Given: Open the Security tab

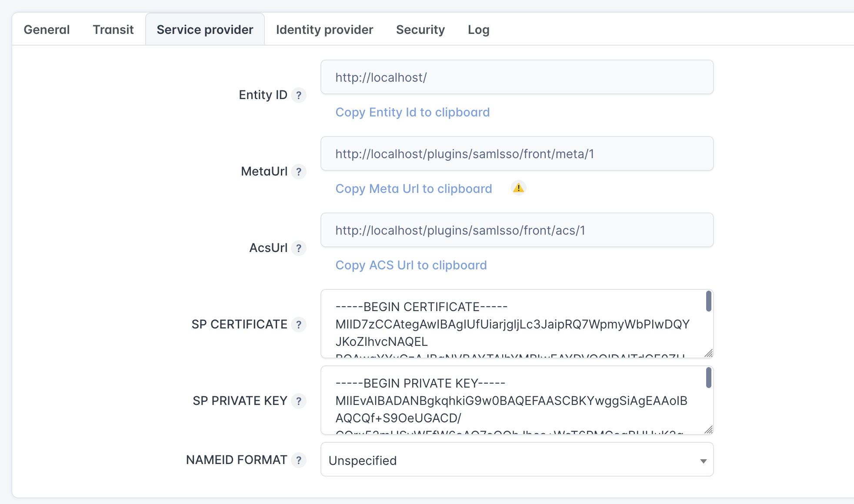Looking at the screenshot, I should pyautogui.click(x=420, y=30).
